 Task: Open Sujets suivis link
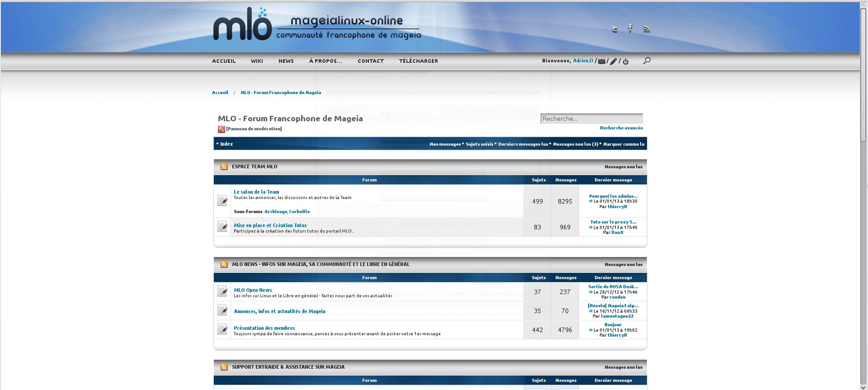pos(480,144)
